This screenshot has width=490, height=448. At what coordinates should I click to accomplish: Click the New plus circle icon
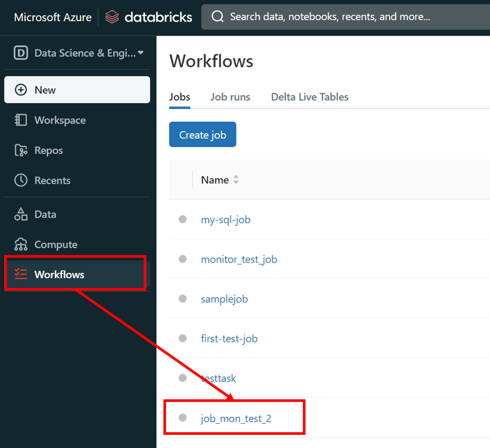pos(21,90)
